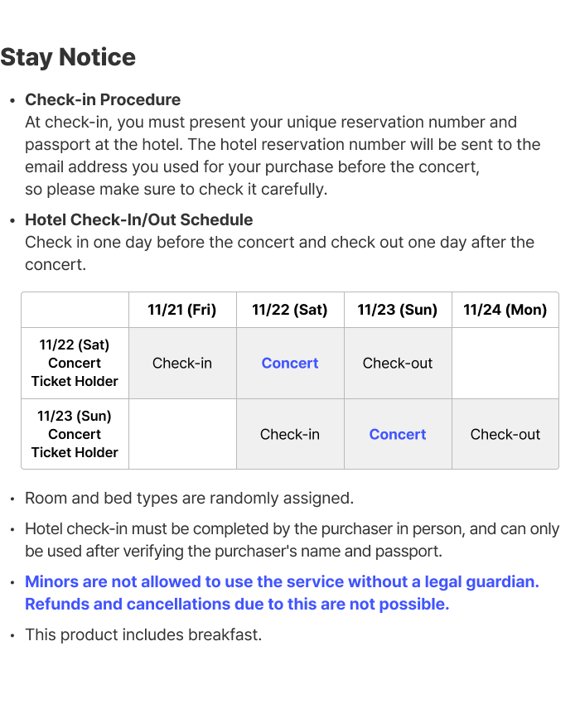Image resolution: width=580 pixels, height=728 pixels.
Task: Click the Check-in cell under 11/22 (Sat)
Action: pyautogui.click(x=290, y=434)
